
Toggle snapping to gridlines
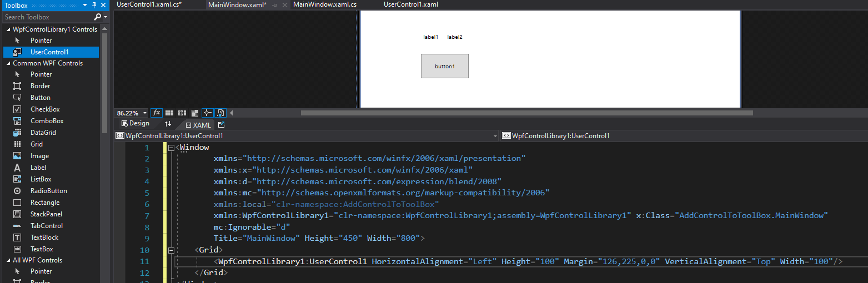[x=182, y=113]
